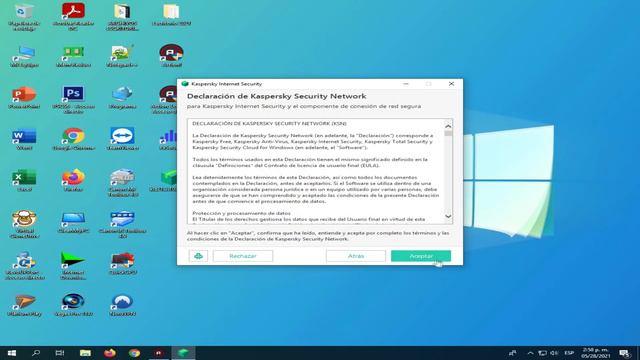Open the network status tray icon
This screenshot has width=640, height=360.
[x=542, y=353]
